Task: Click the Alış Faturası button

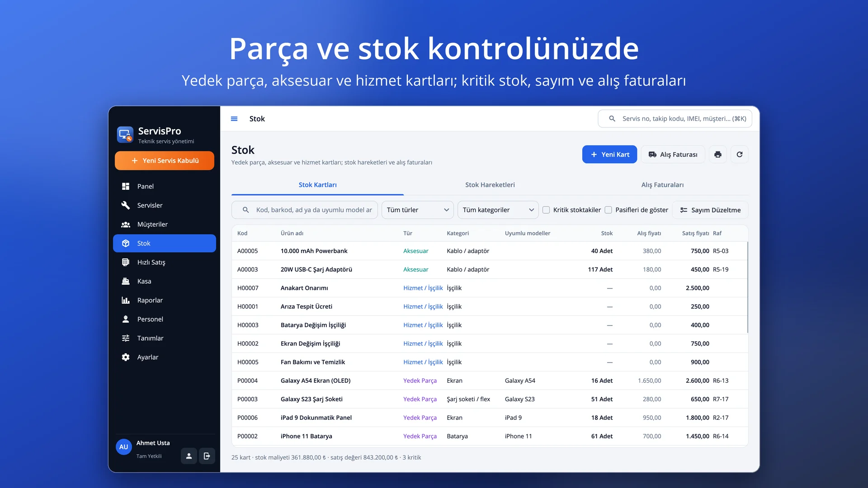Action: click(673, 155)
